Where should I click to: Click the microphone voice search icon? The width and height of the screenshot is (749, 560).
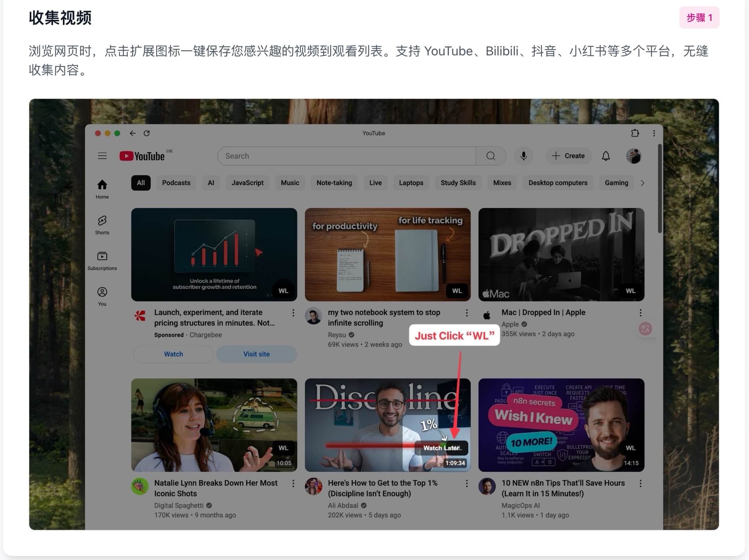pos(524,156)
